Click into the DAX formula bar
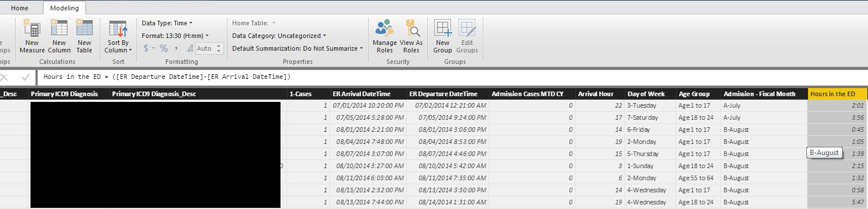 [452, 77]
